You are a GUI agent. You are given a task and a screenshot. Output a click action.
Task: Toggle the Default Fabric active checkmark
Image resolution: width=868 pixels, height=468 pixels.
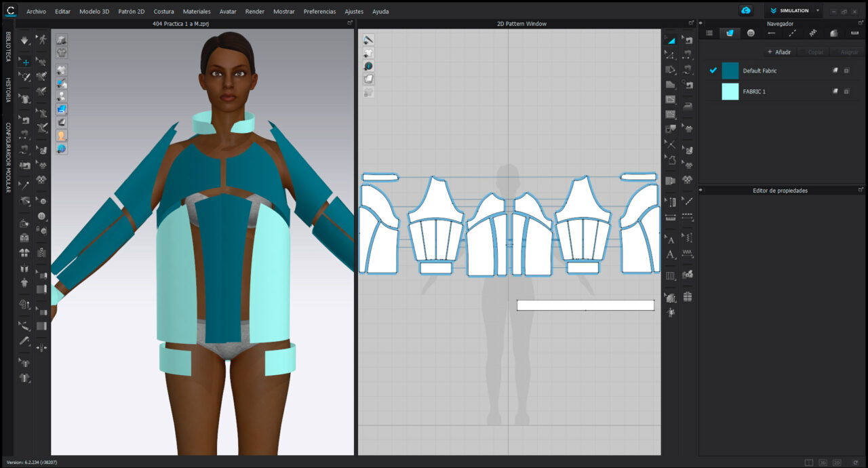tap(713, 70)
